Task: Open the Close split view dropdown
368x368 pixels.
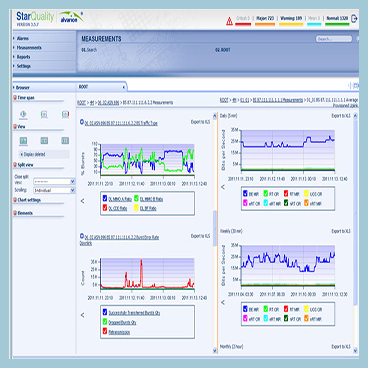Action: tap(54, 181)
